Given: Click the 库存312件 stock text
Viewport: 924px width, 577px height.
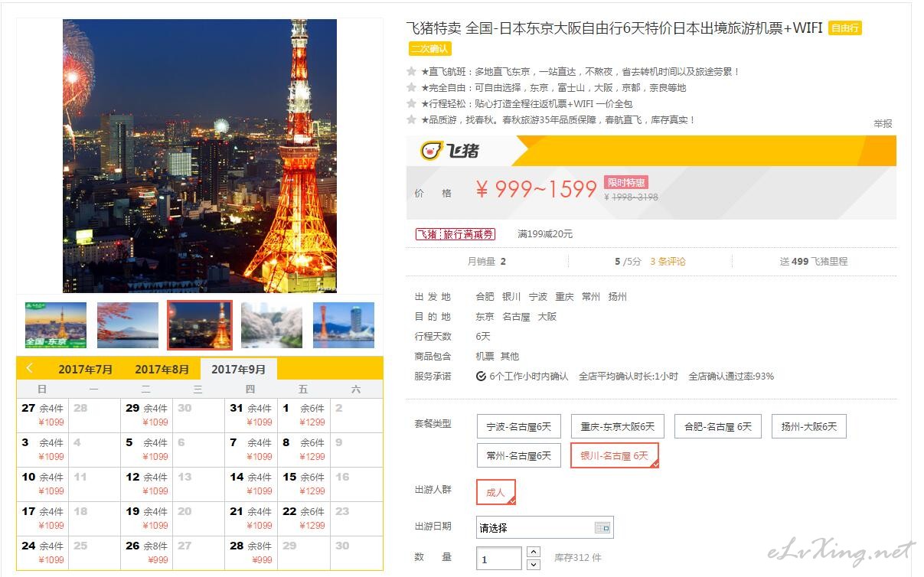Looking at the screenshot, I should point(578,558).
